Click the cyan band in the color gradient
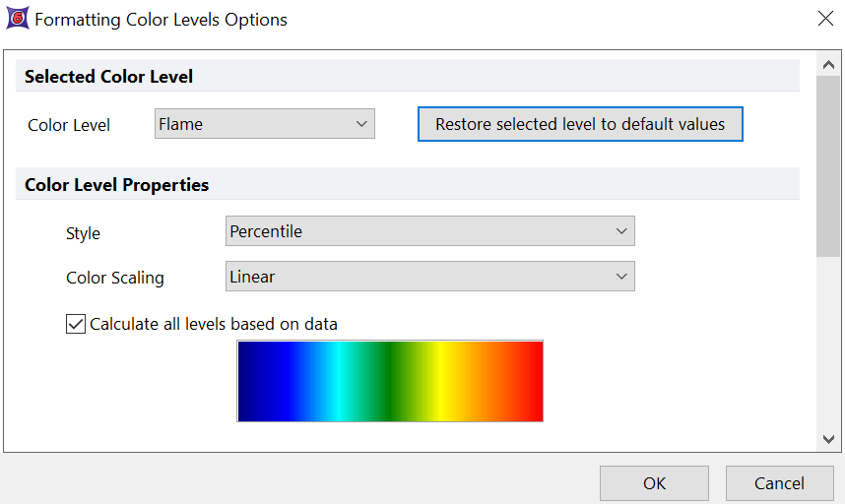845x504 pixels. (x=337, y=381)
